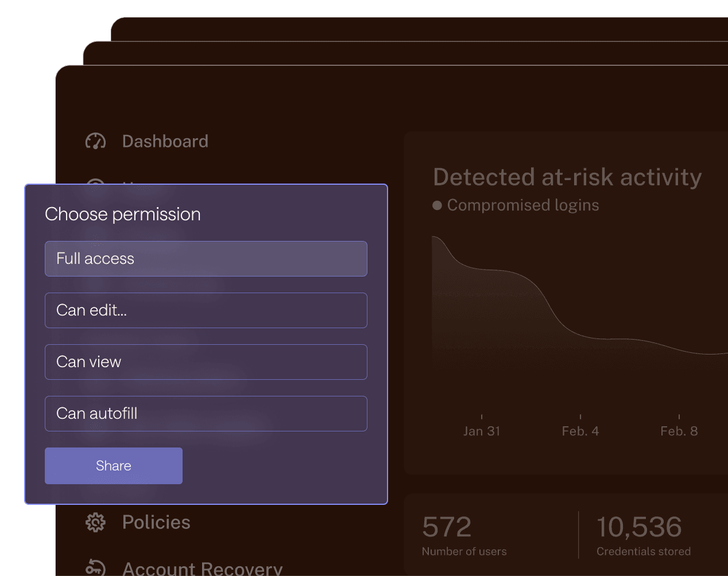Navigate to the Dashboard section
The image size is (728, 576).
pyautogui.click(x=165, y=141)
